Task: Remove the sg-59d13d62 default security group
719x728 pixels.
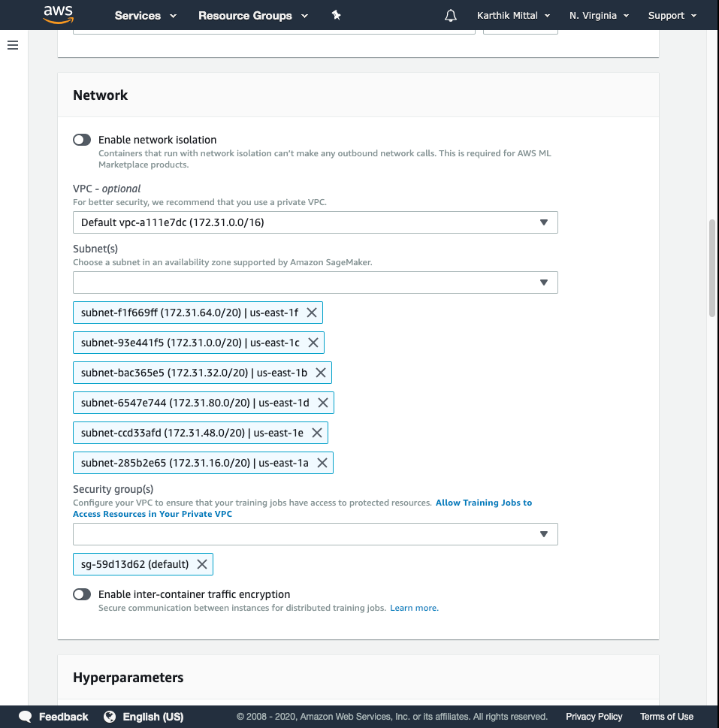Action: click(x=201, y=564)
